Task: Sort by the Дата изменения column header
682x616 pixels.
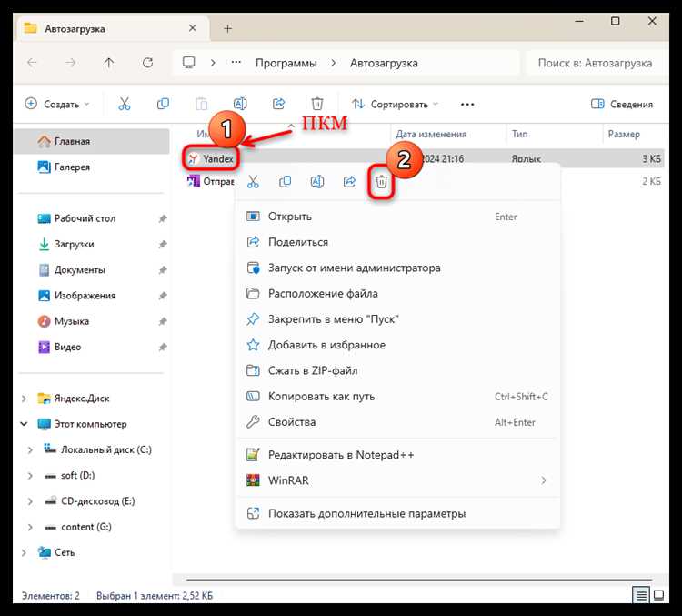Action: [448, 134]
